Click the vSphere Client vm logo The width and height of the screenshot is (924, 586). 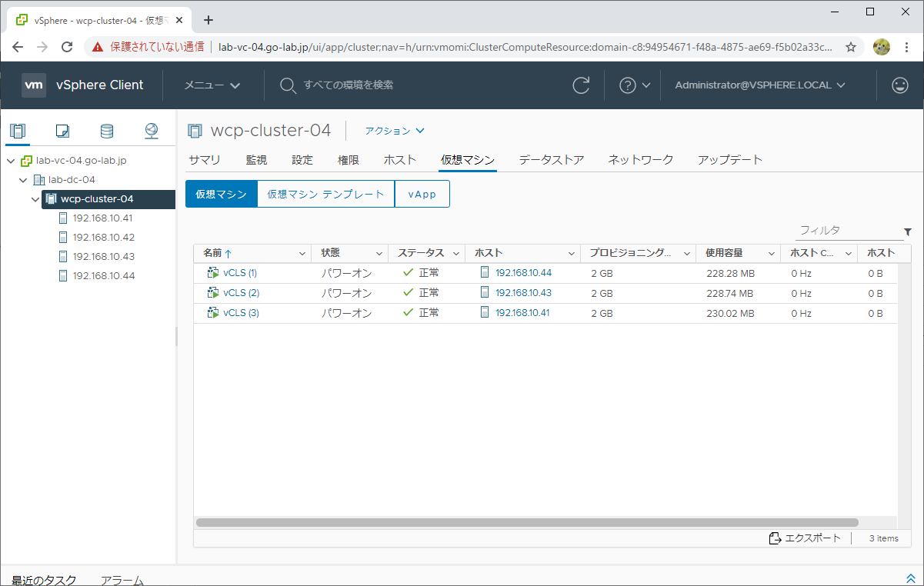(x=34, y=85)
